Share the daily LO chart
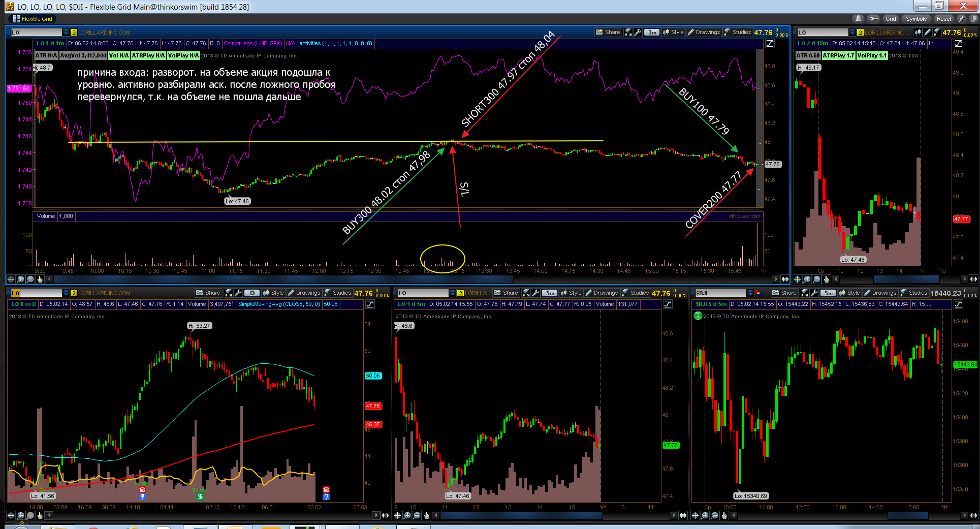Screen dimensions: 980x529 [208, 293]
